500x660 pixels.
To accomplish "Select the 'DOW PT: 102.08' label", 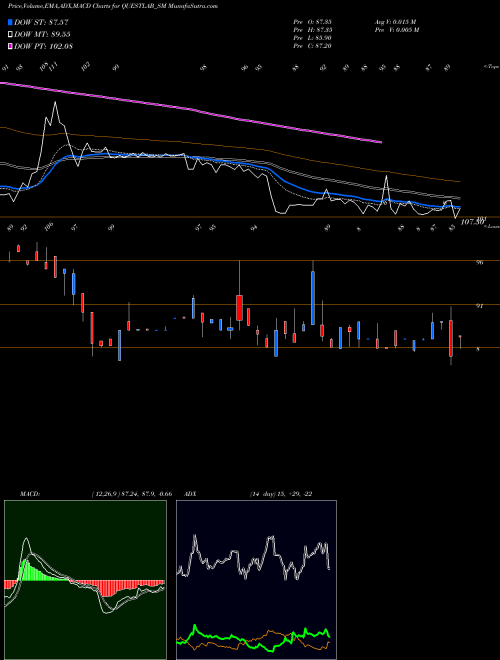I will tap(43, 46).
